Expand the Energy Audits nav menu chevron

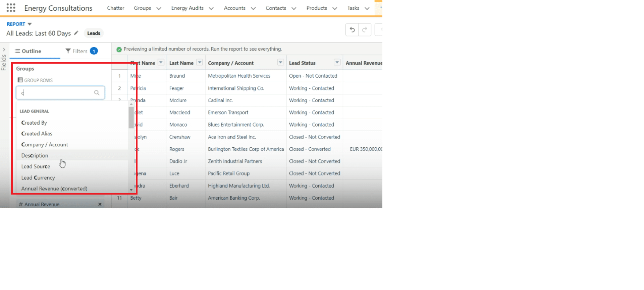pyautogui.click(x=211, y=8)
